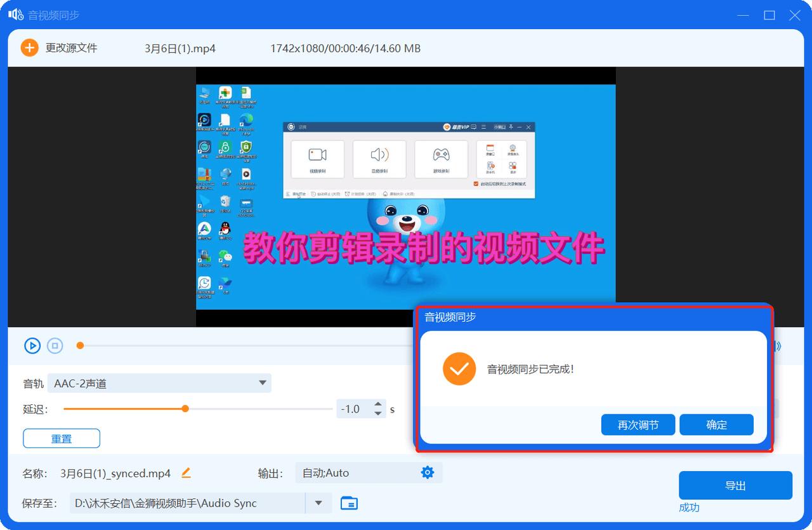Reset delay settings with 重置 button
This screenshot has width=812, height=530.
pos(61,438)
